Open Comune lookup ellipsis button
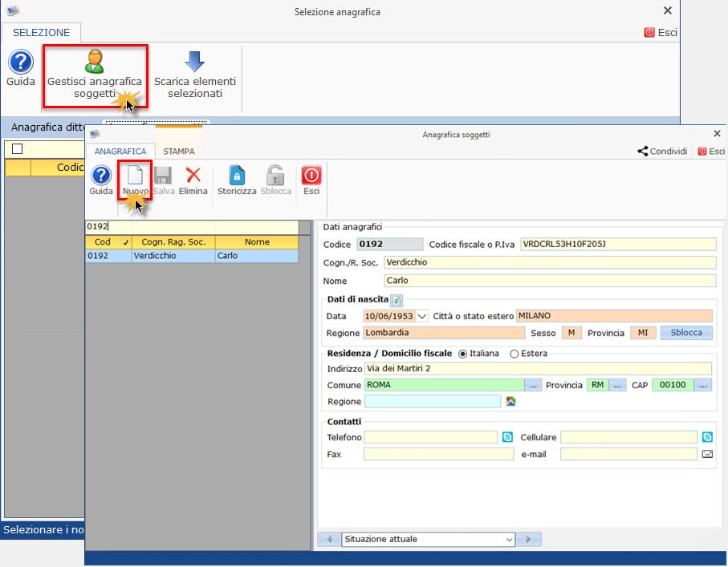The width and height of the screenshot is (728, 567). pyautogui.click(x=533, y=385)
